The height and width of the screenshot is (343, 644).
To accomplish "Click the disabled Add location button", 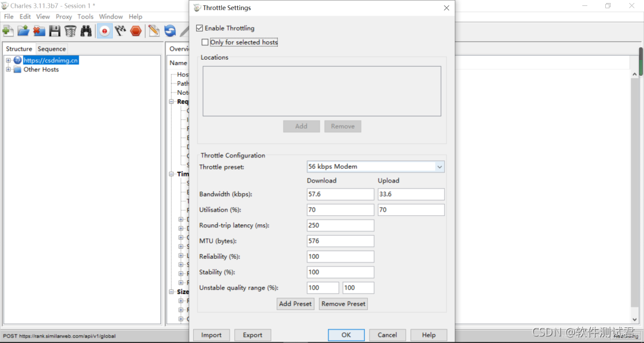I will pyautogui.click(x=302, y=126).
